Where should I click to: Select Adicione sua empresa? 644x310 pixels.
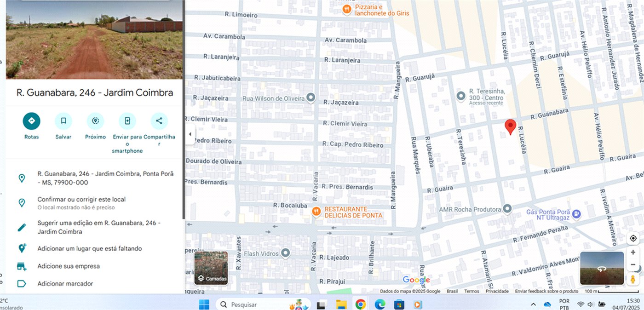click(95, 266)
